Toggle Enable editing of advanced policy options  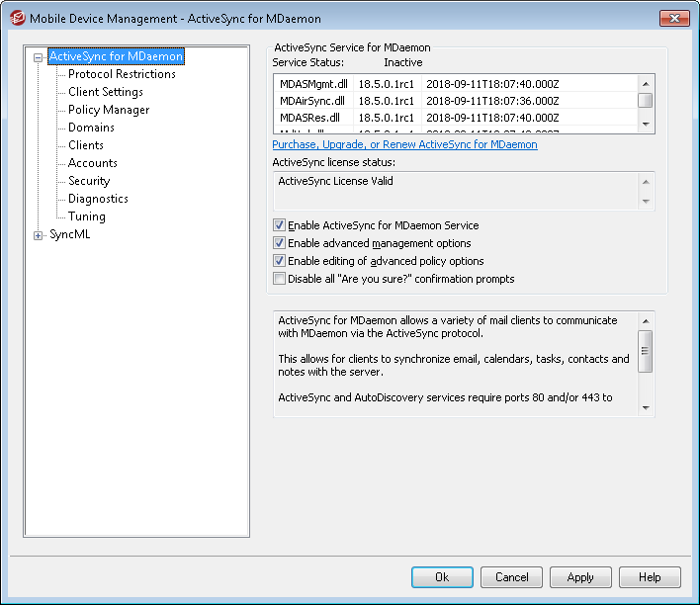click(x=279, y=261)
